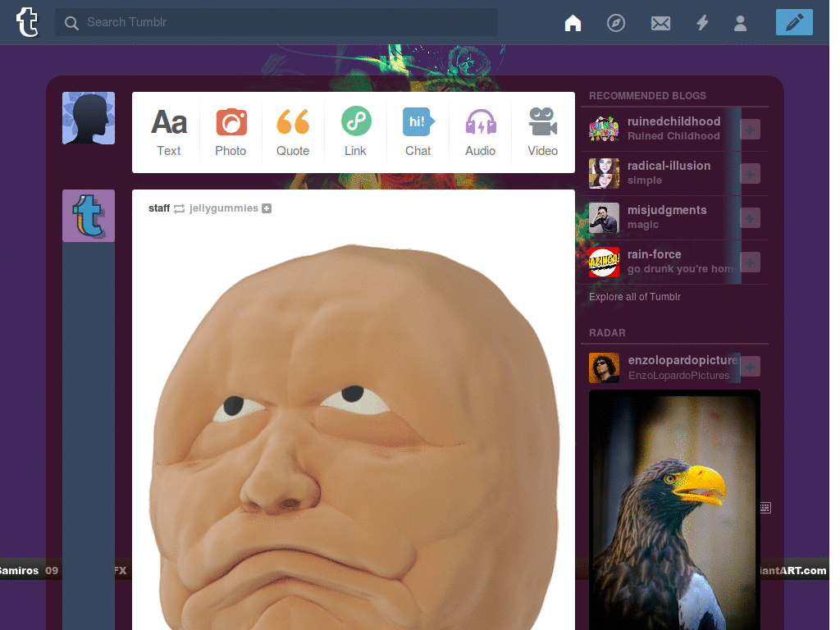Create a new Text post
The height and width of the screenshot is (630, 840).
click(x=169, y=132)
